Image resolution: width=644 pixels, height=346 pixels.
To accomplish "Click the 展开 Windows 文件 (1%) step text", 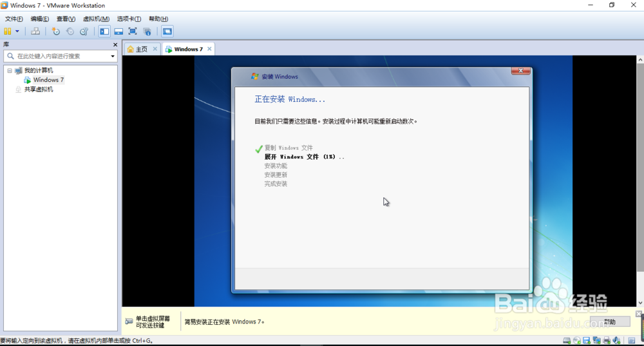I will point(305,157).
